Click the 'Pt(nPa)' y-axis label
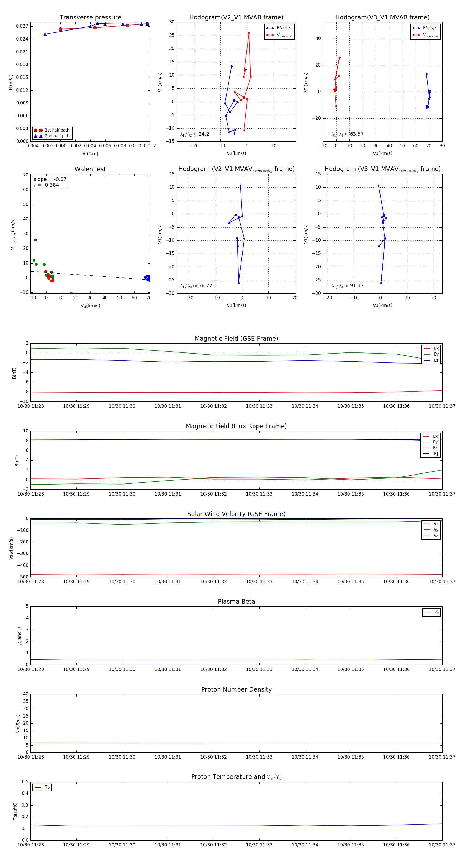473x868 pixels. tap(11, 82)
